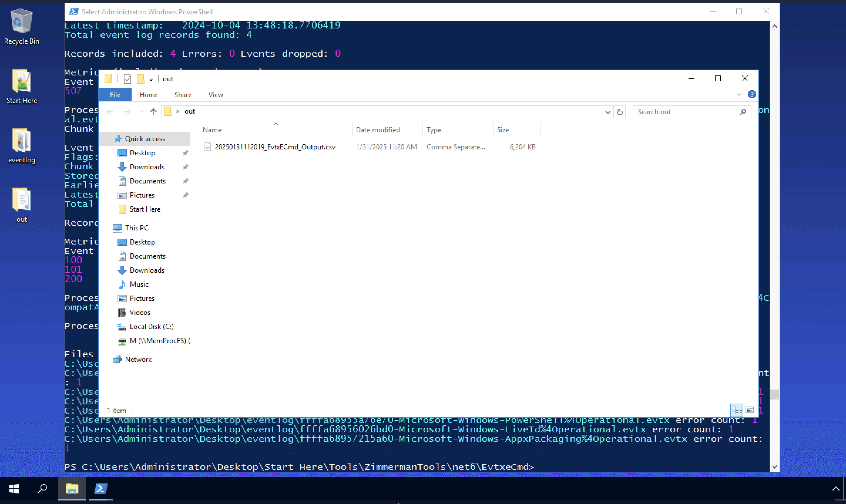The image size is (846, 504).
Task: Expand the ribbon with chevron
Action: pyautogui.click(x=739, y=95)
